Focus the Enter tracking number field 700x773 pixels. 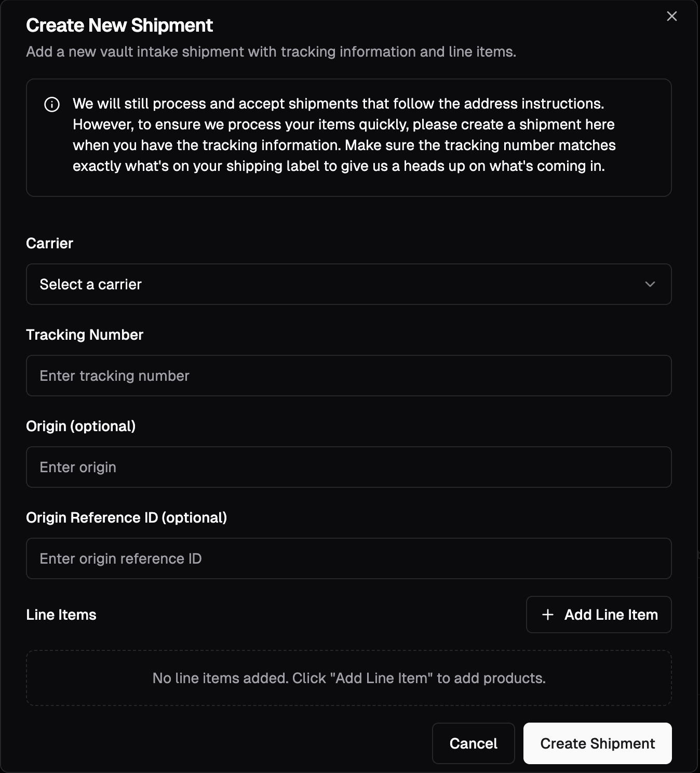pyautogui.click(x=348, y=376)
